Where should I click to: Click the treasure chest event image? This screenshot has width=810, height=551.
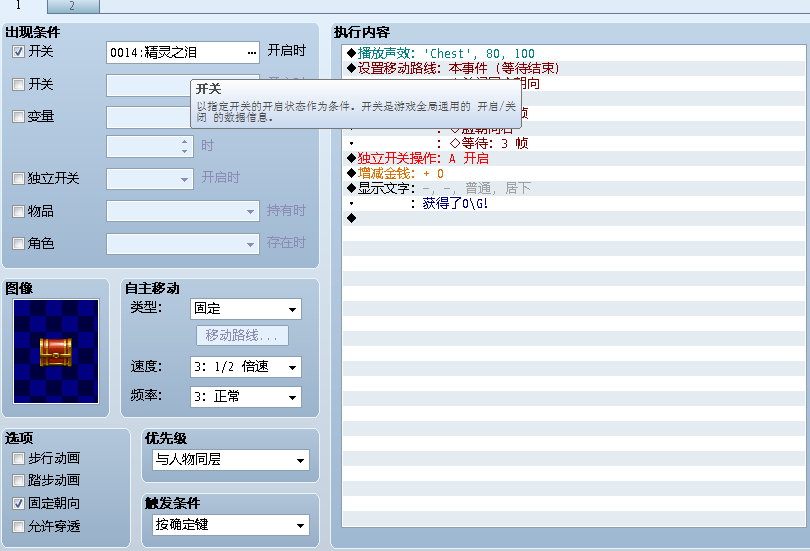coord(56,352)
